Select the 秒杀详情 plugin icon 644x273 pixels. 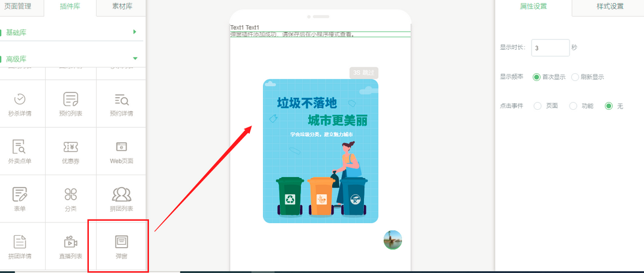pos(20,103)
